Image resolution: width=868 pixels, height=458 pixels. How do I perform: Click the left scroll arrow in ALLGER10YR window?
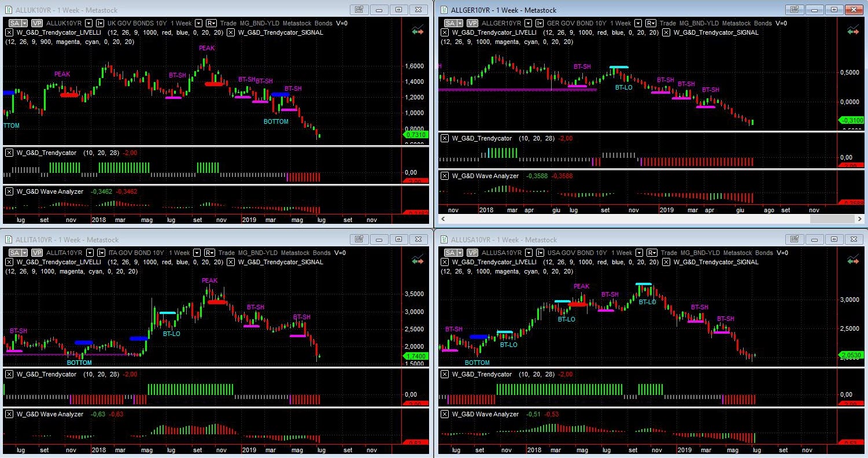(445, 219)
